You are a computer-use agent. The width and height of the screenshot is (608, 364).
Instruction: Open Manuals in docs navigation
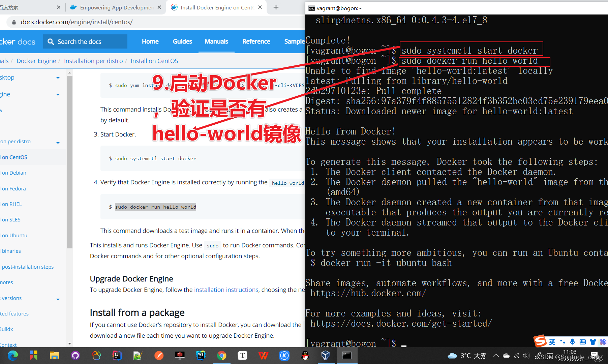click(x=216, y=41)
